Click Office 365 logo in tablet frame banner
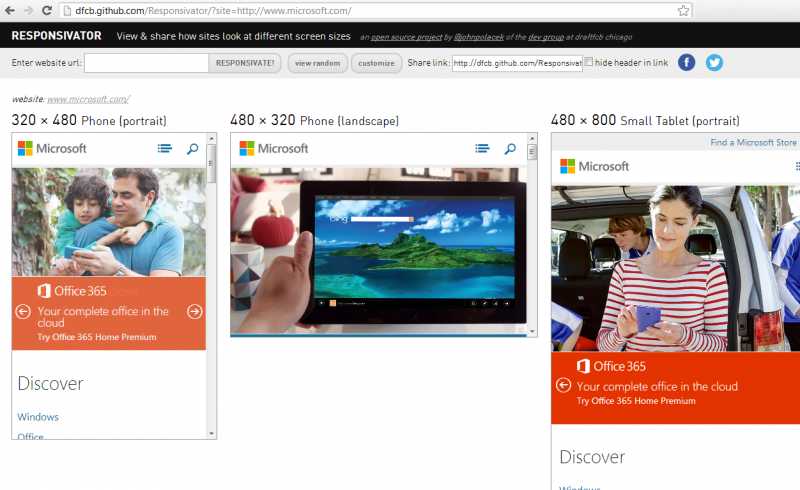This screenshot has width=800, height=490. (611, 366)
